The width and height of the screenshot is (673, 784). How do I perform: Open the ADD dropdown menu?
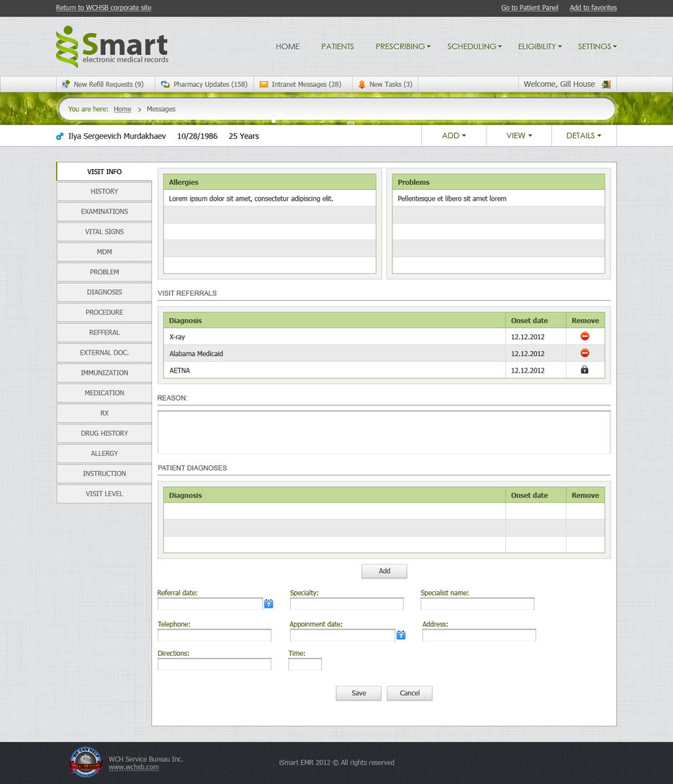[453, 135]
